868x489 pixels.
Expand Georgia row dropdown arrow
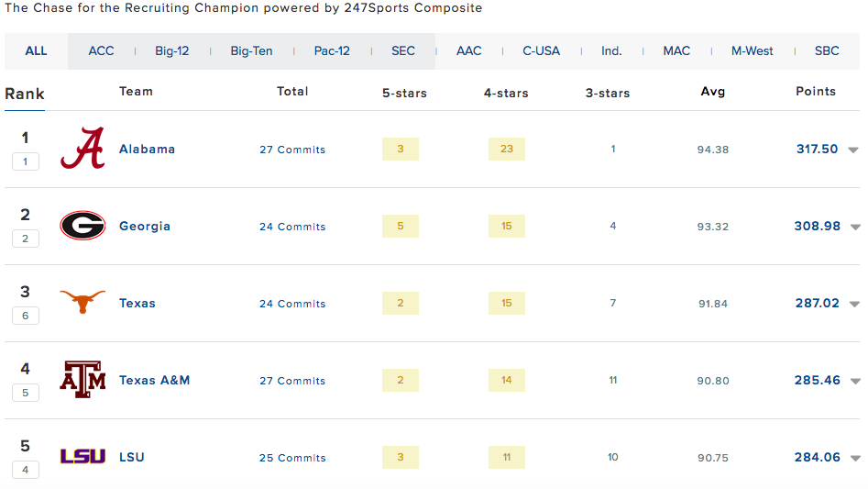point(855,227)
